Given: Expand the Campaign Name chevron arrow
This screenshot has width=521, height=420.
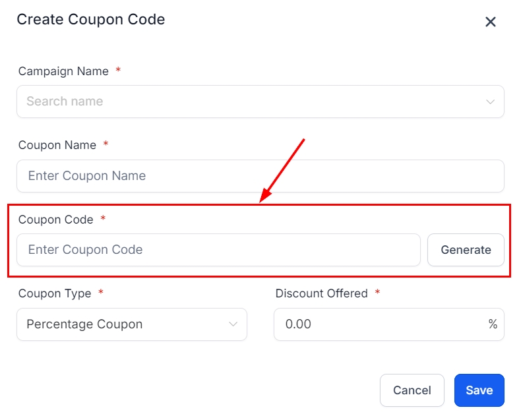Looking at the screenshot, I should (490, 102).
